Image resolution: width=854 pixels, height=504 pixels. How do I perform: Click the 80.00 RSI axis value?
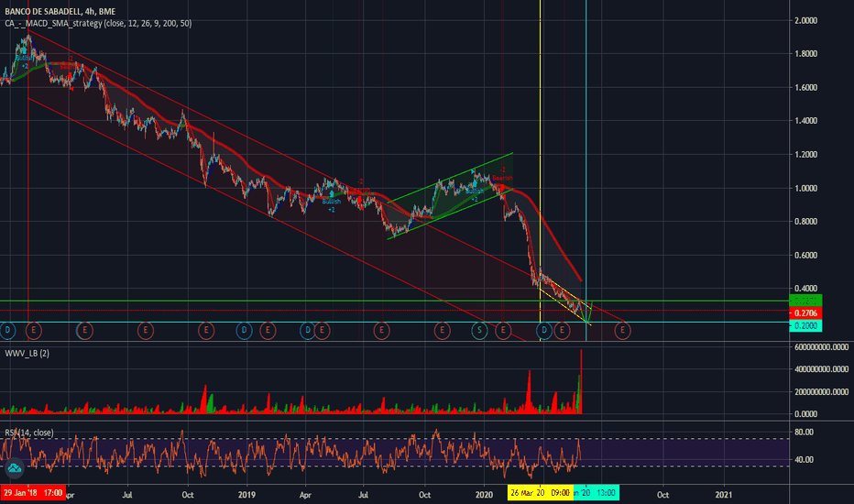[x=804, y=433]
